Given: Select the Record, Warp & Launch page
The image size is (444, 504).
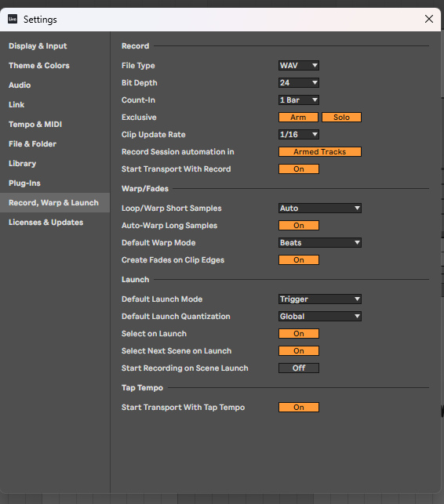Looking at the screenshot, I should tap(55, 203).
